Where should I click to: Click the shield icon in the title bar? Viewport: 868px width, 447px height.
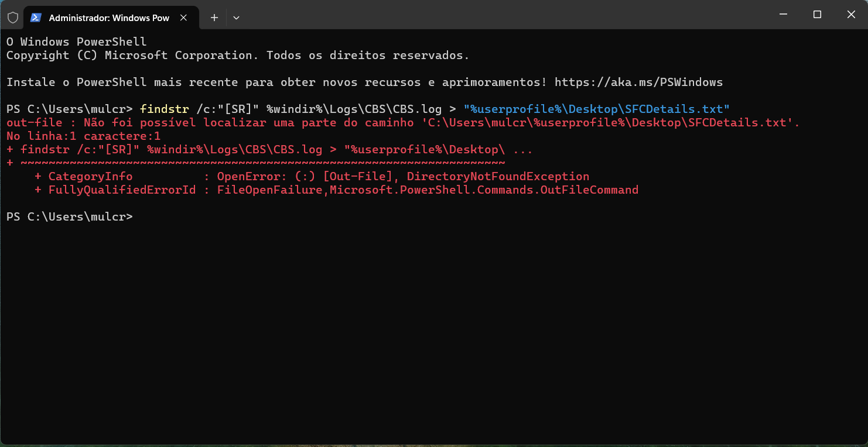[x=12, y=18]
